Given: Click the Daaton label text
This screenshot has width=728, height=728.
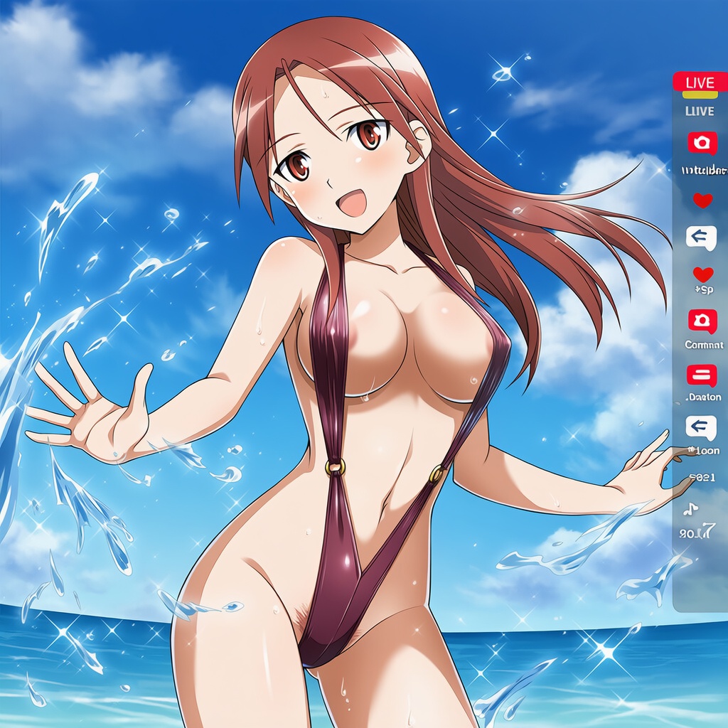Looking at the screenshot, I should (704, 397).
